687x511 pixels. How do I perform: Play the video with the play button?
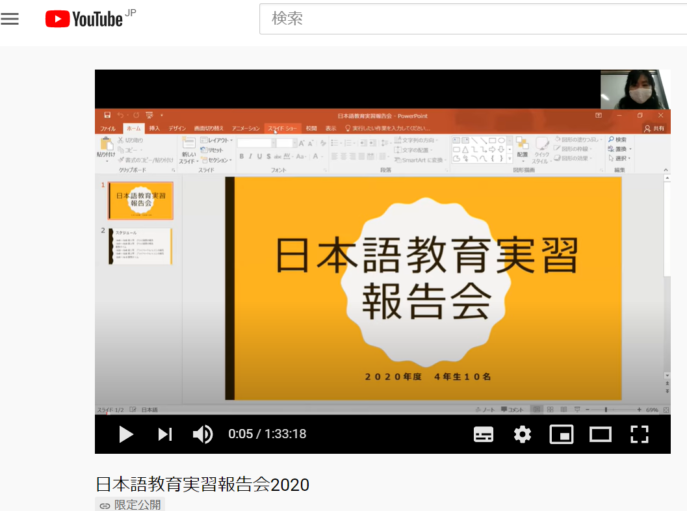click(126, 434)
